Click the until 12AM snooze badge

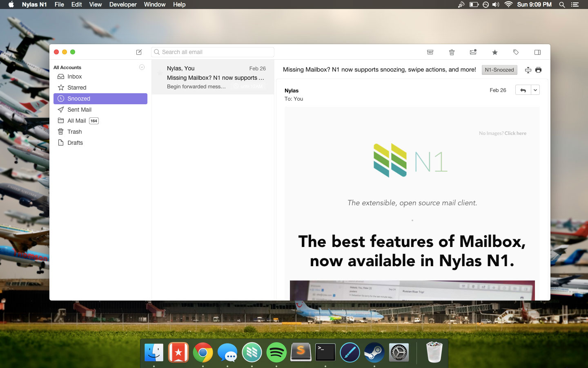click(249, 86)
